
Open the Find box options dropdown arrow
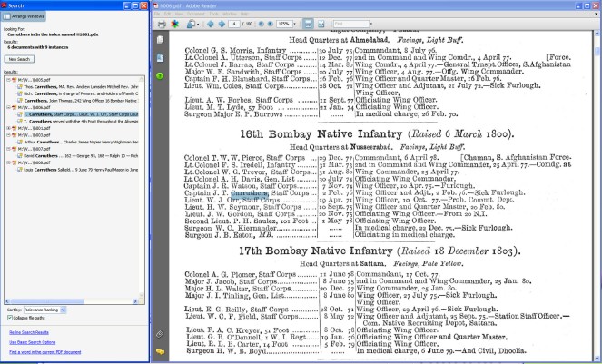(370, 24)
